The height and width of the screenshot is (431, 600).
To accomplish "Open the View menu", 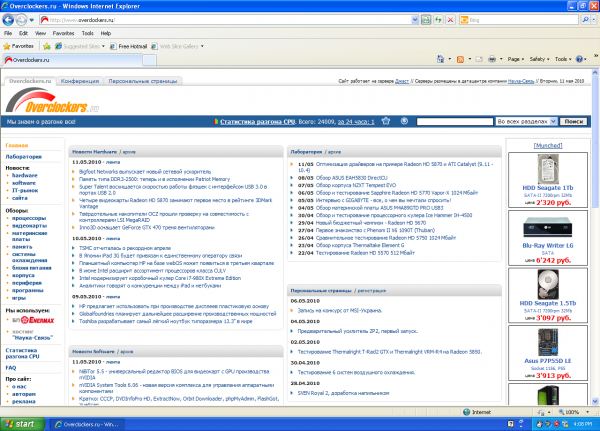I will 40,33.
